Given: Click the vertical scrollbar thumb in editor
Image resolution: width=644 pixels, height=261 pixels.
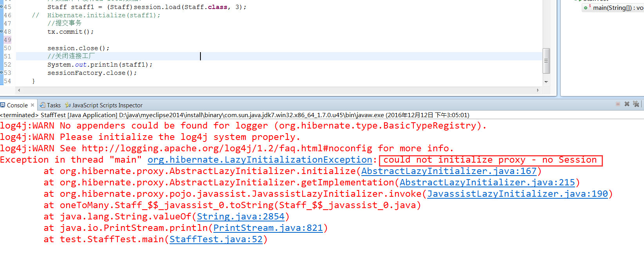Looking at the screenshot, I should [x=547, y=61].
